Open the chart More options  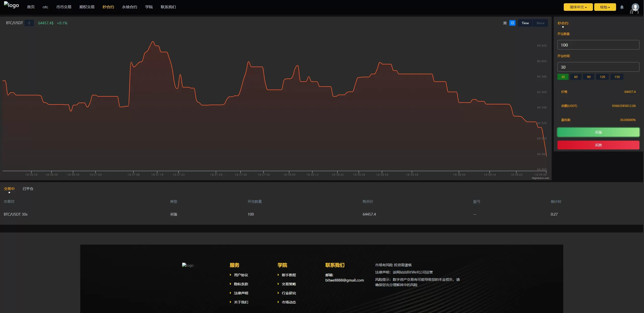tap(540, 23)
